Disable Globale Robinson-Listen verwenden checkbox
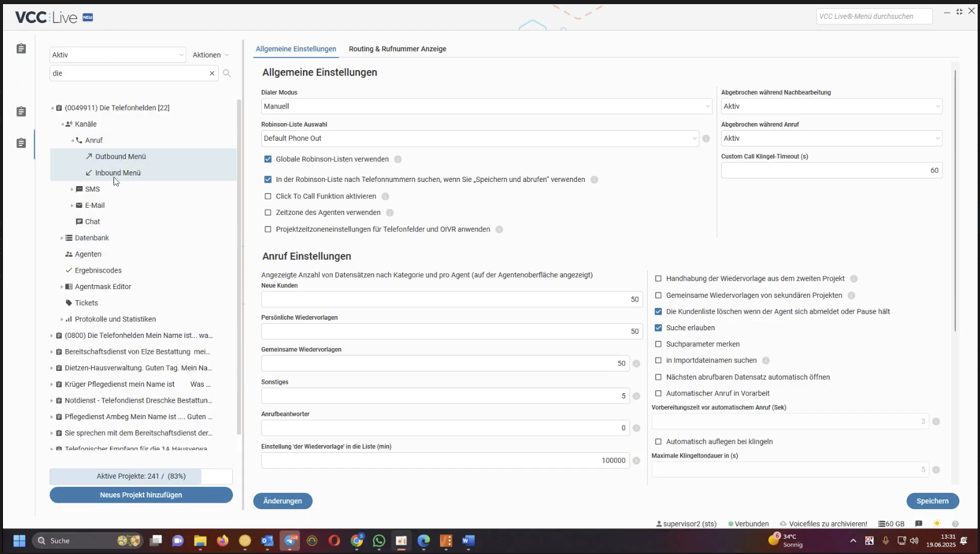 268,159
